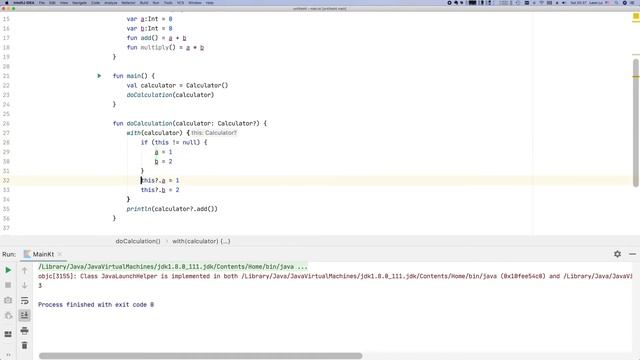640x360 pixels.
Task: Open the Window menu
Action: (195, 3)
